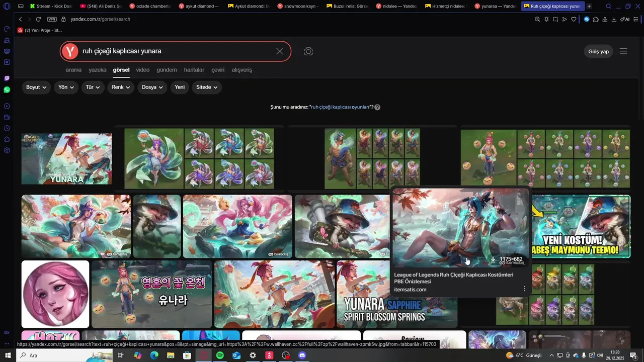This screenshot has height=362, width=644.
Task: Expand the Renk filter dropdown
Action: click(121, 87)
